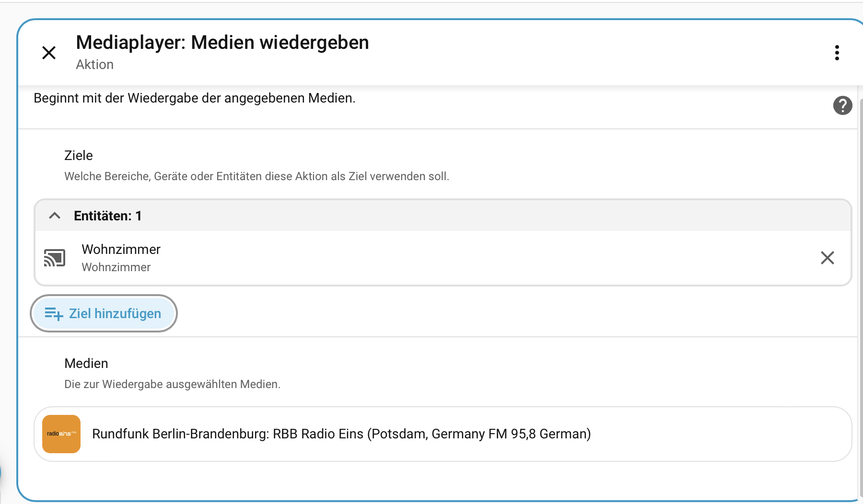The height and width of the screenshot is (504, 863).
Task: Collapse the Entitäten: 1 chevron
Action: point(55,216)
